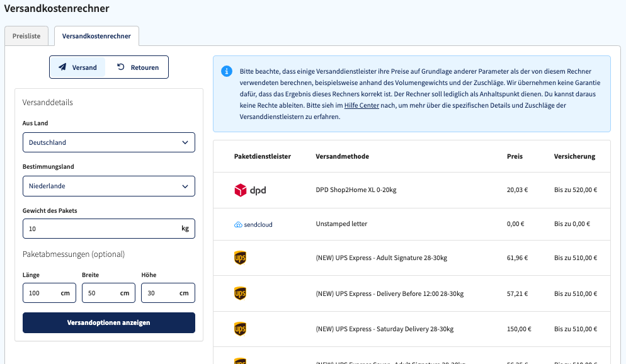Image resolution: width=626 pixels, height=364 pixels.
Task: Select '(NEW) UPS Express - Saturday Delivery 28-30kg'
Action: coord(384,329)
